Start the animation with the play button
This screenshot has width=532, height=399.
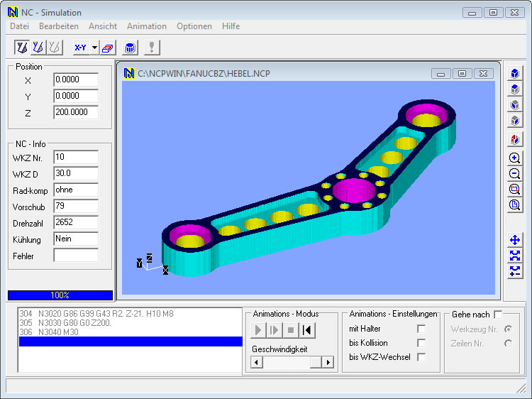click(x=258, y=330)
